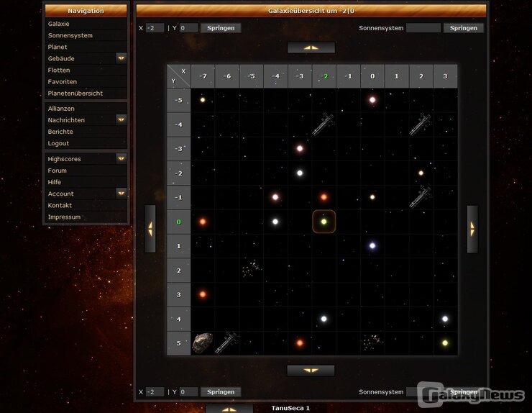The image size is (532, 413).
Task: Pan the galaxy map left
Action: coord(150,229)
